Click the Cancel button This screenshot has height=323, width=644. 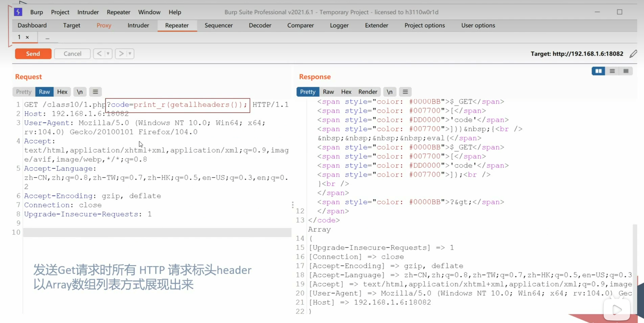tap(72, 54)
